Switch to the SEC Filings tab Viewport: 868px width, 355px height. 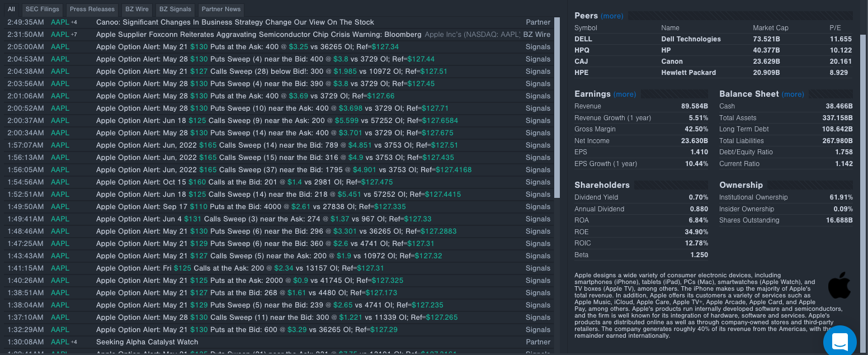point(42,9)
